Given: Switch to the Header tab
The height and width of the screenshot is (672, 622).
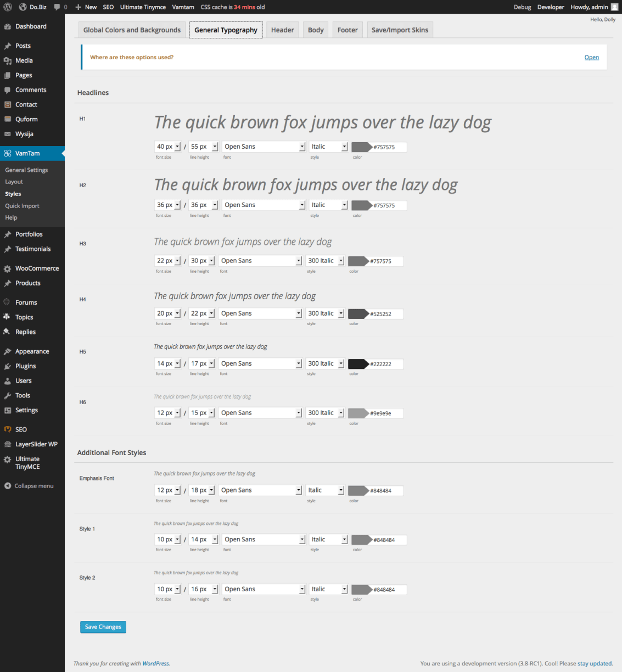Looking at the screenshot, I should (x=282, y=30).
